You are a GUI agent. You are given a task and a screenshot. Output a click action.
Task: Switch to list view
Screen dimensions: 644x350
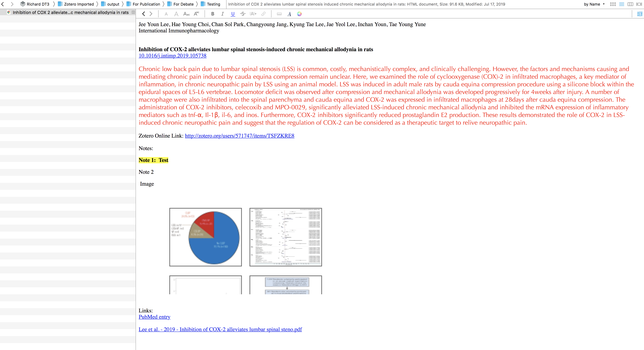coord(622,4)
